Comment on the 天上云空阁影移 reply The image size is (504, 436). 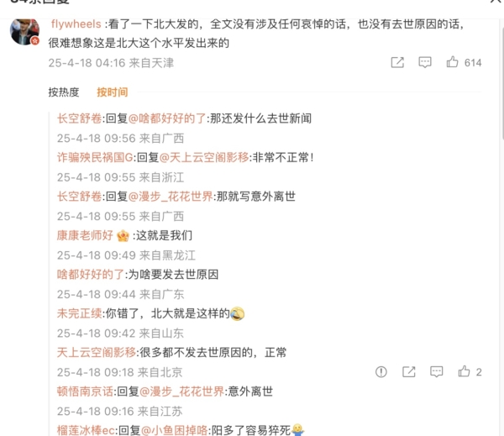click(436, 371)
